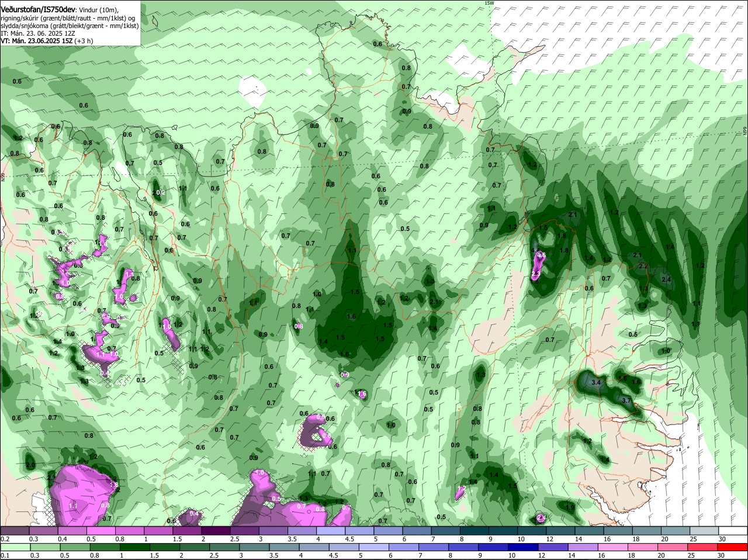The height and width of the screenshot is (560, 748).
Task: Click snow legend swatch between 1 and 1.5
Action: click(158, 530)
